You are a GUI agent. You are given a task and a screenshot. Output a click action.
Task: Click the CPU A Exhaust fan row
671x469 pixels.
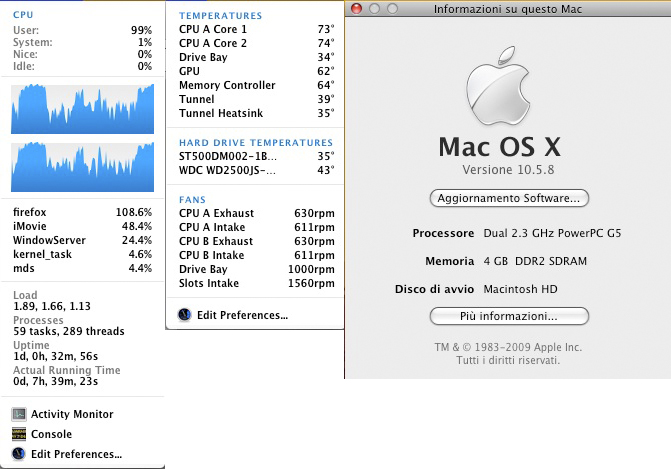pos(255,213)
